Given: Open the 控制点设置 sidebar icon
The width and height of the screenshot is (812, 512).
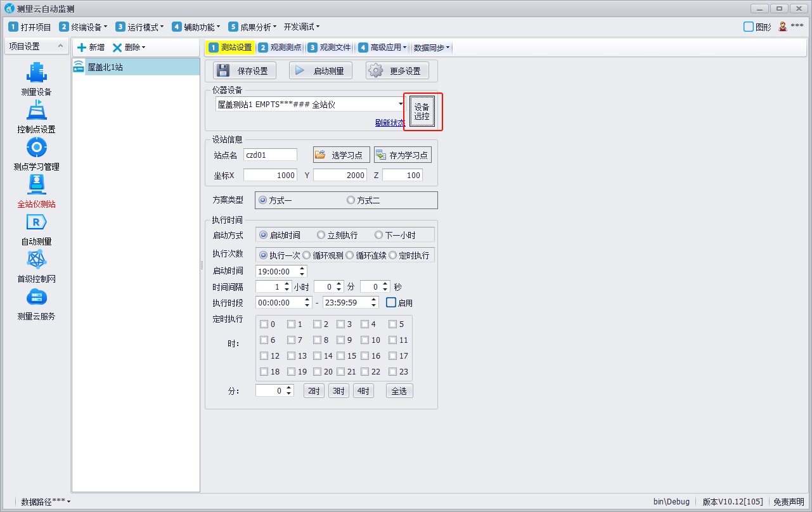Looking at the screenshot, I should pos(36,110).
